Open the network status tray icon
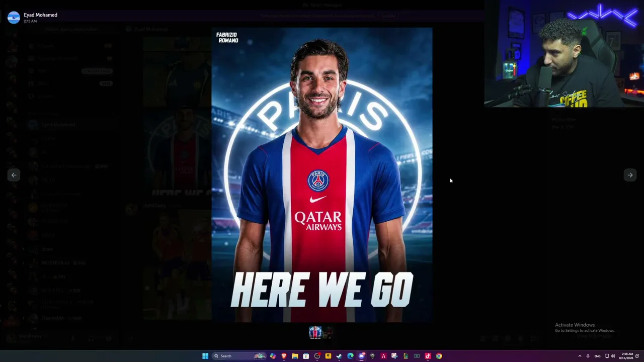The height and width of the screenshot is (362, 644). (x=607, y=356)
